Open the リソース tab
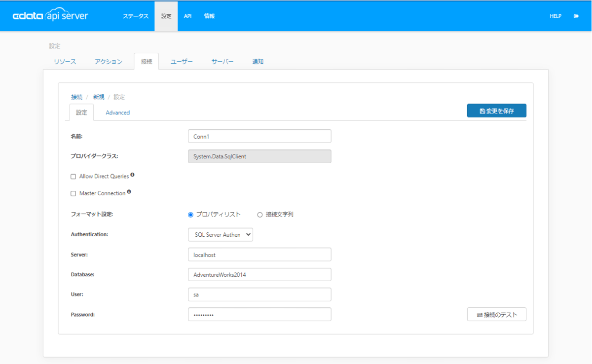Screen dimensions: 592x364 coord(65,62)
